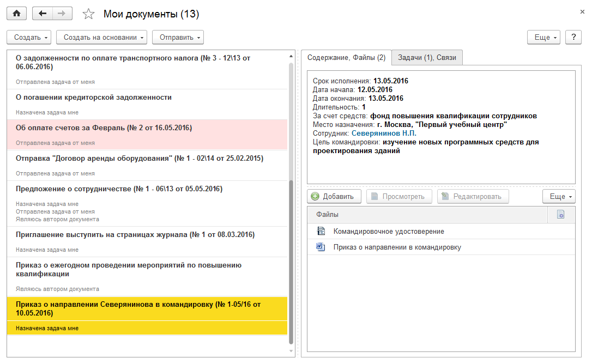Click Добавить to add a file
Viewport: 592px width, 364px height.
click(334, 196)
